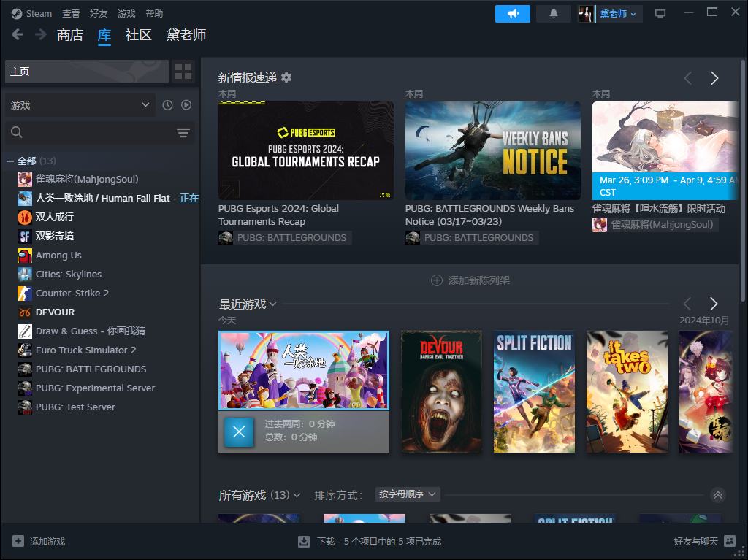Click Counter-Strike 2 icon in library list
This screenshot has height=560, width=748.
click(x=25, y=294)
